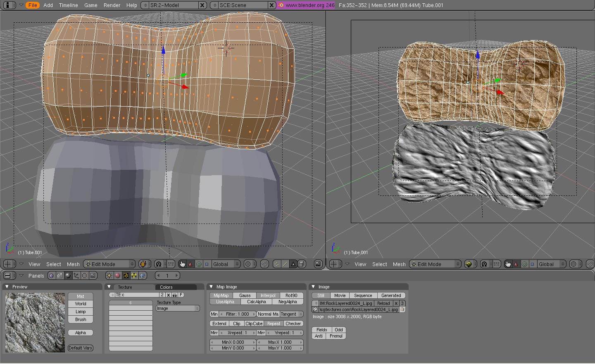This screenshot has height=364, width=595.
Task: Select the Lamp buttons icon
Action: click(109, 276)
